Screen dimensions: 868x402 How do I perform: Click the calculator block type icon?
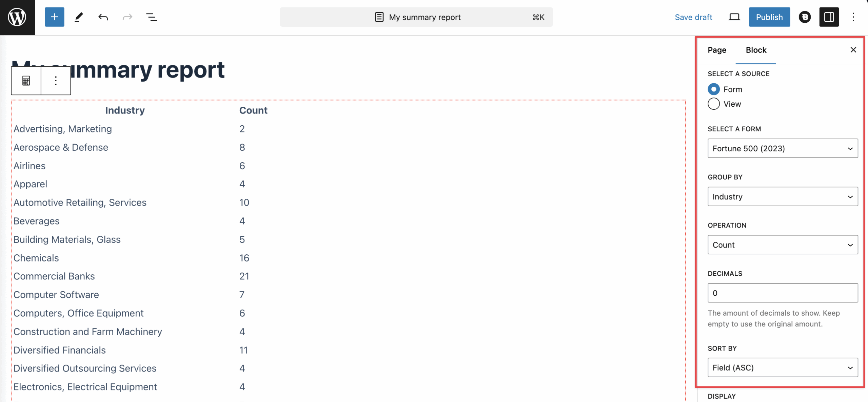pos(26,81)
